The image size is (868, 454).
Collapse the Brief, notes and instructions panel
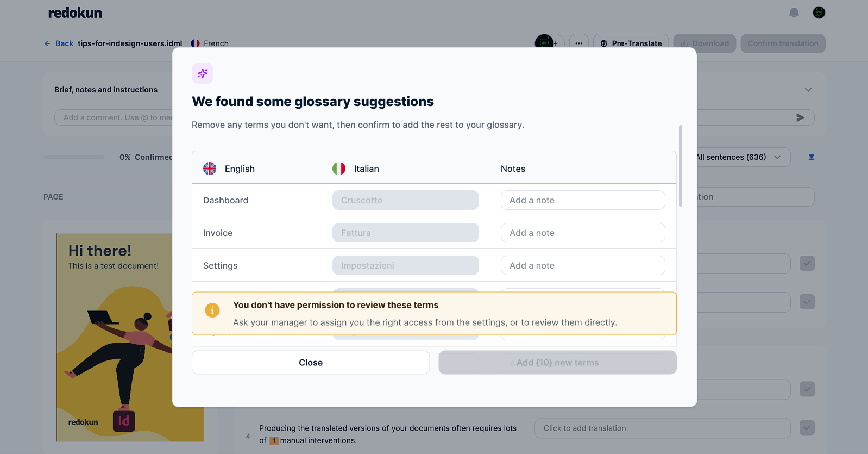pos(808,90)
